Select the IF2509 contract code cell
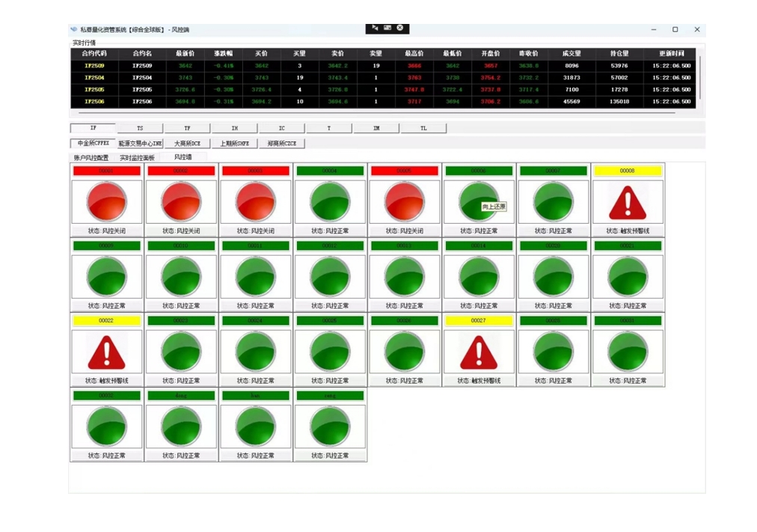 pos(94,66)
